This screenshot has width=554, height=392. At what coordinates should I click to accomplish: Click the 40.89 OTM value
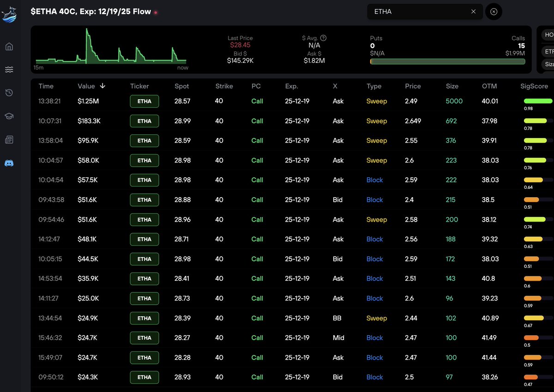(490, 318)
